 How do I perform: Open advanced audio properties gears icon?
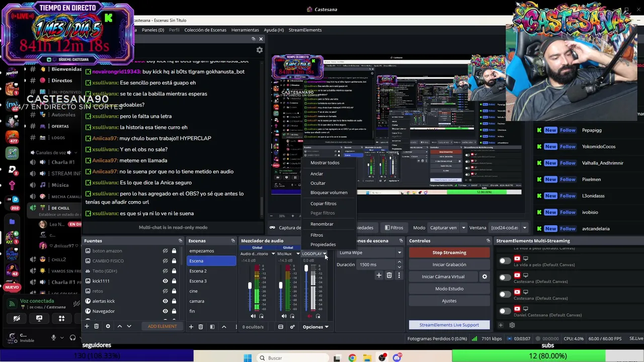click(292, 327)
